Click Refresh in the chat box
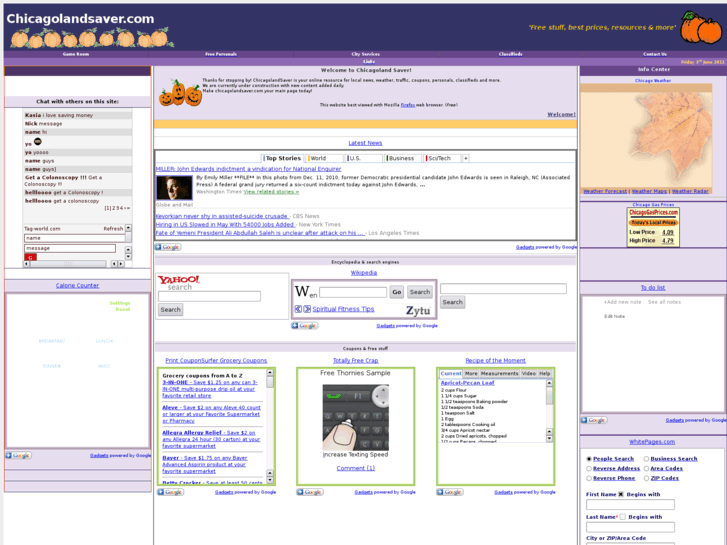 point(113,229)
